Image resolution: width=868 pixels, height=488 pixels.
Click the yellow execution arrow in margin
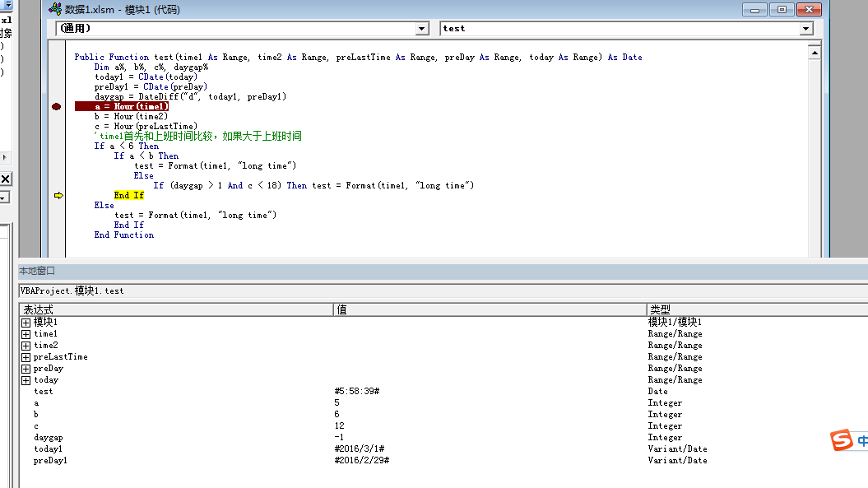point(58,196)
